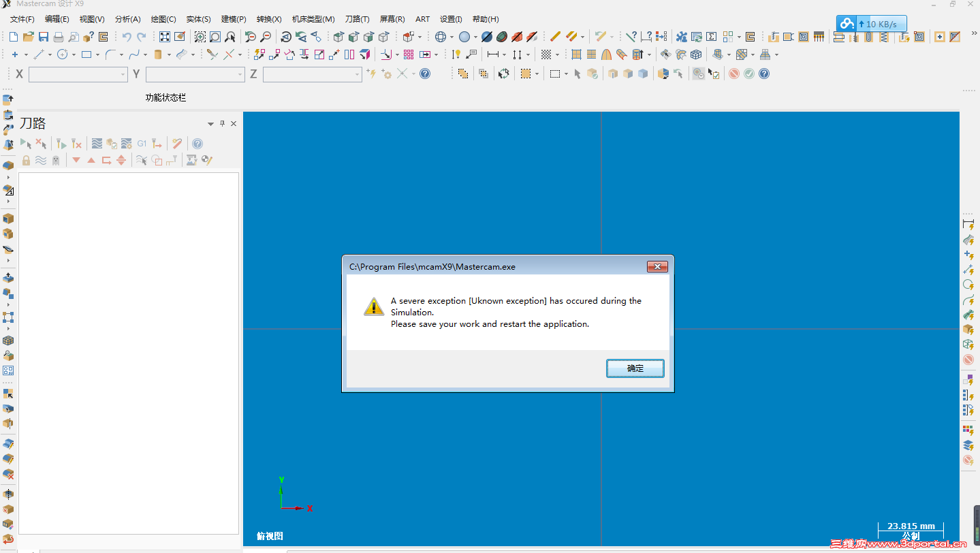Image resolution: width=980 pixels, height=553 pixels.
Task: Open the 文件(F) menu
Action: tap(22, 19)
